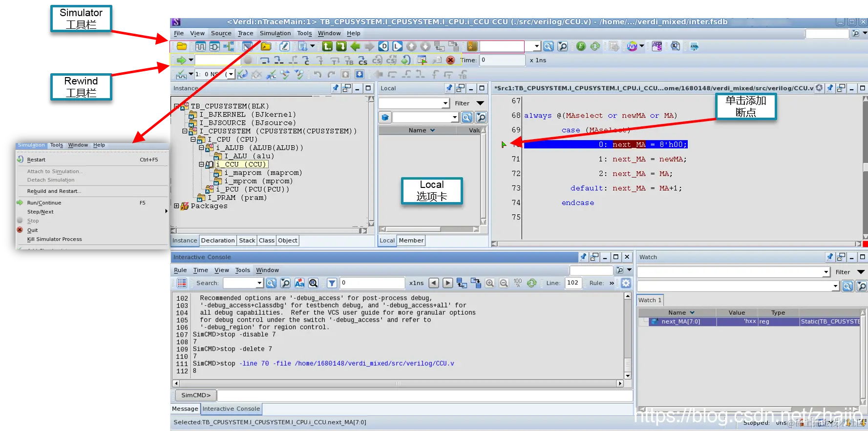Open the Run/Continue arrow dropdown

pyautogui.click(x=191, y=60)
